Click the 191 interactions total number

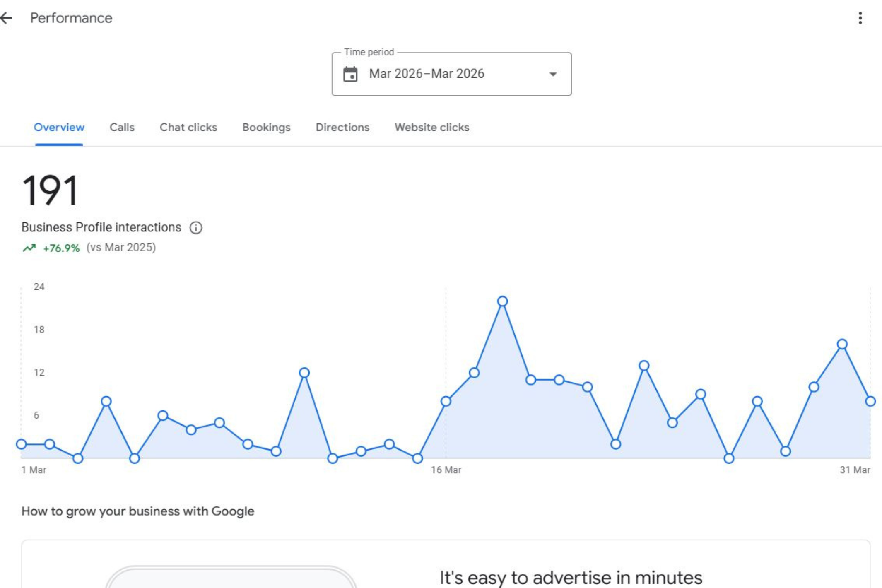pos(50,190)
